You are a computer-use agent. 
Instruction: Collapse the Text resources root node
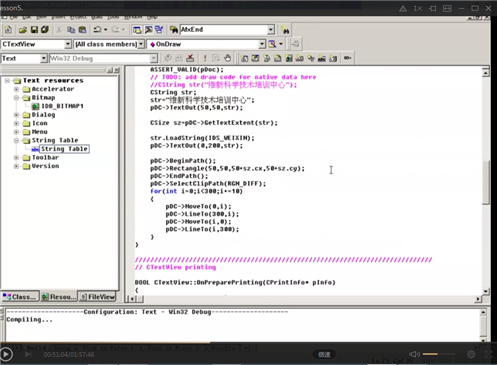click(x=7, y=81)
